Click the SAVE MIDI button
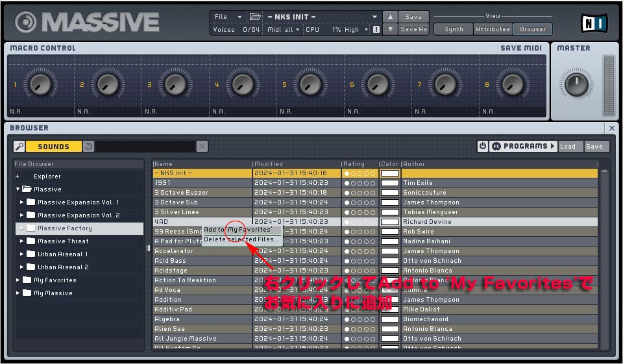This screenshot has height=364, width=623. click(x=521, y=48)
